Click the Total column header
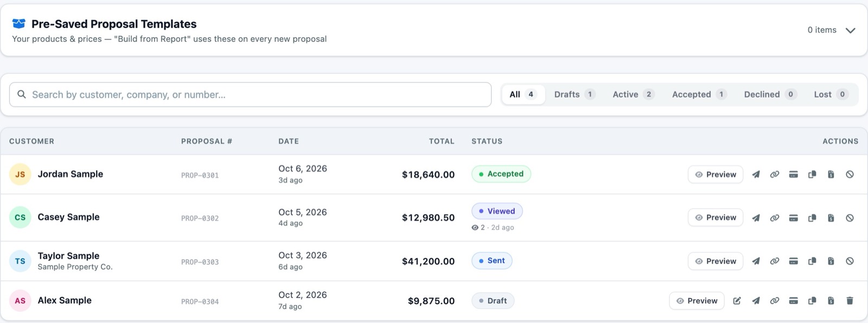 (442, 141)
